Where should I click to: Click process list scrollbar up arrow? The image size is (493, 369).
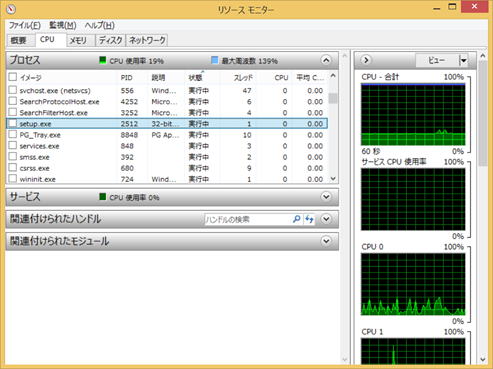(333, 76)
